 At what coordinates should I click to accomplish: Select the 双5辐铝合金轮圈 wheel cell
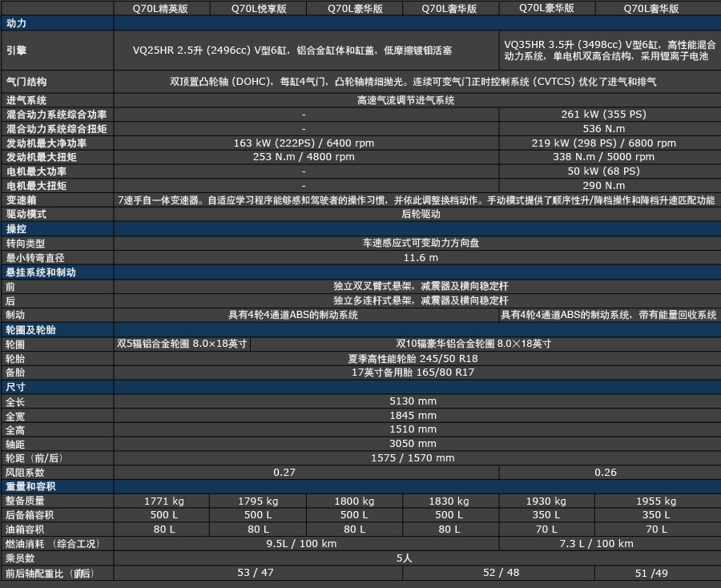pos(183,344)
